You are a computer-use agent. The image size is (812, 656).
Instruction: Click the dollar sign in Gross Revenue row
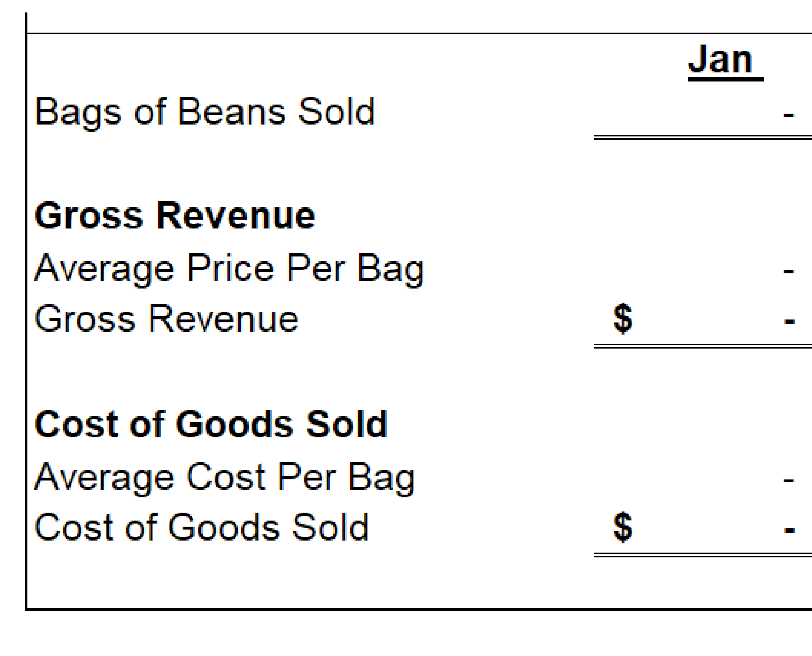click(622, 318)
